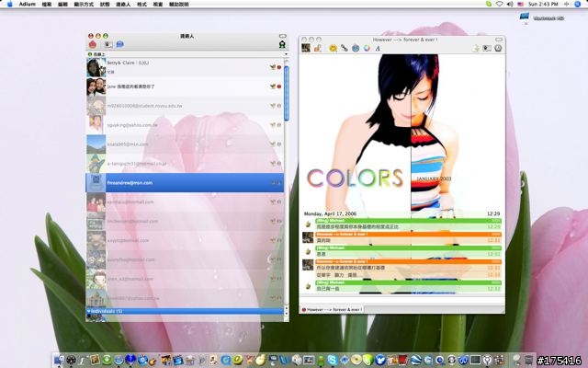Click Jane's avatar thumbnail
This screenshot has height=368, width=588.
96,86
